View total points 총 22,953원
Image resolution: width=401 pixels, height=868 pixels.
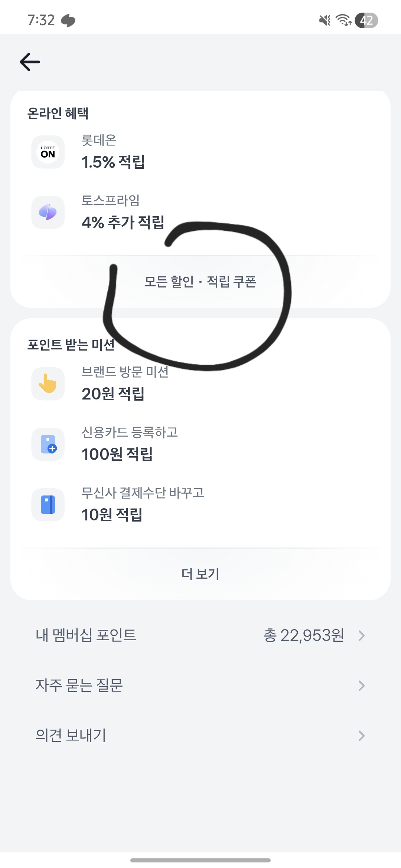pyautogui.click(x=304, y=635)
